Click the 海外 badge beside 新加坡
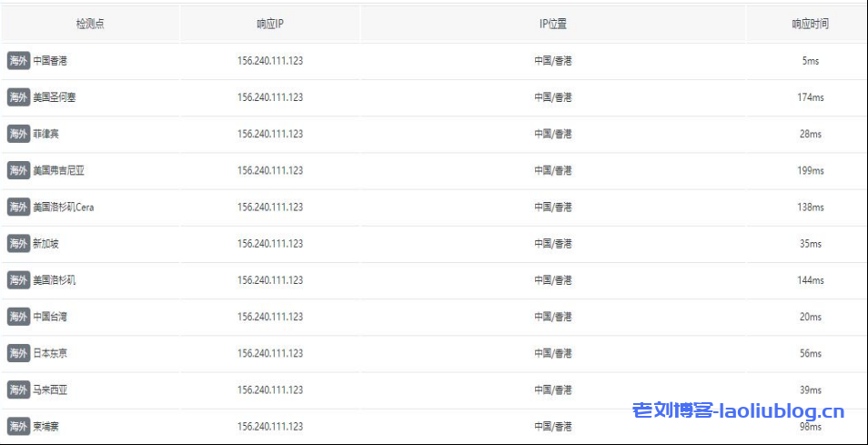868x445 pixels. (18, 244)
